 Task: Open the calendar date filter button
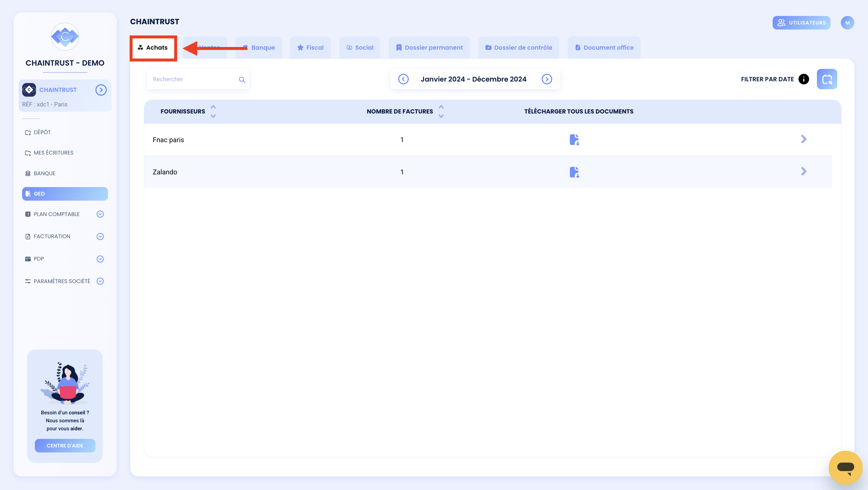click(x=827, y=79)
